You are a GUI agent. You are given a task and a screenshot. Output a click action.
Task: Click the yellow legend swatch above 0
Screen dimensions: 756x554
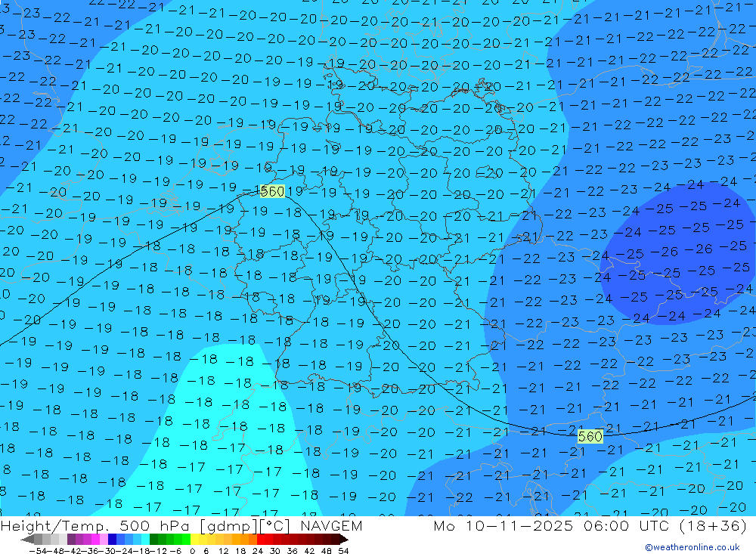coord(195,539)
